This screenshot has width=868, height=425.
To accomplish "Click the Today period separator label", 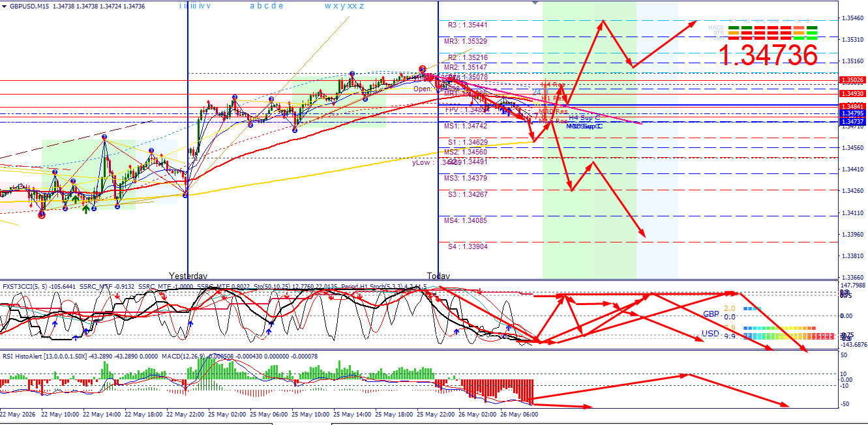I will [438, 276].
